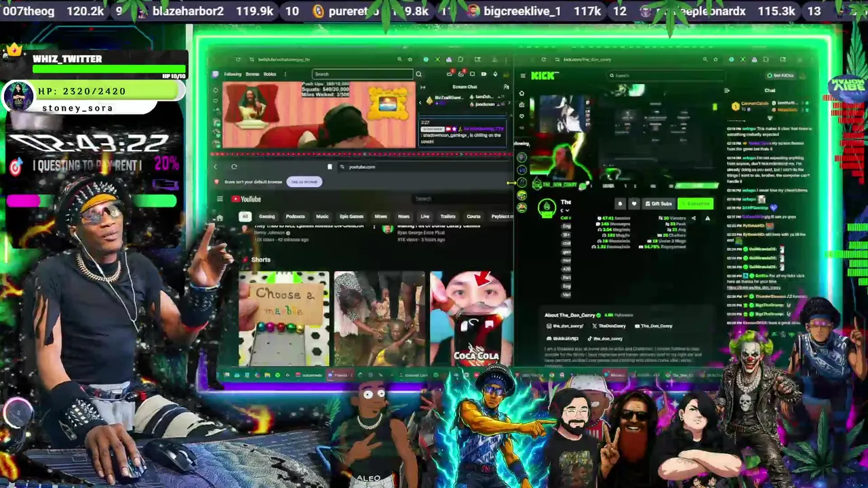
Task: Select Live filter chip on YouTube
Action: click(x=425, y=216)
